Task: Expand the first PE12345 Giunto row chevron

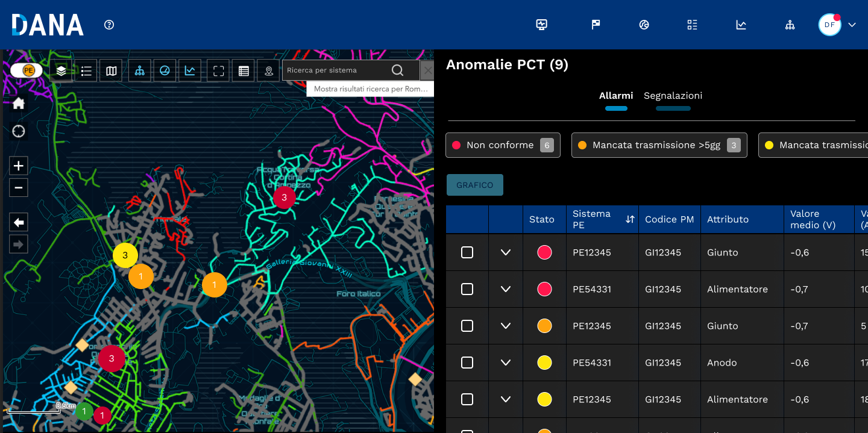Action: (x=506, y=252)
